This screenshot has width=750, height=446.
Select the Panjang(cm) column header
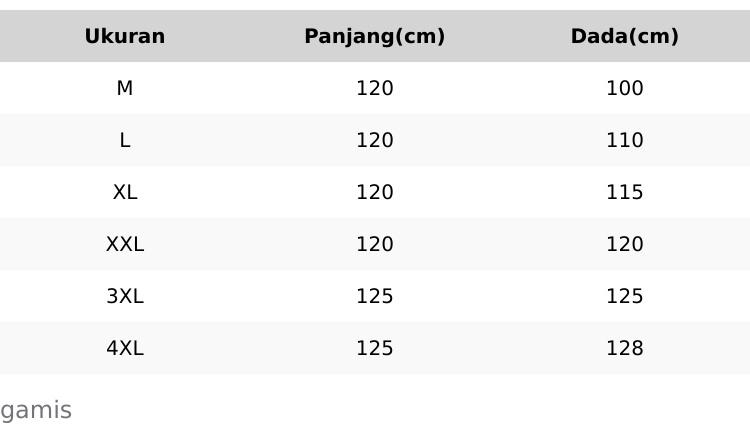(x=375, y=37)
